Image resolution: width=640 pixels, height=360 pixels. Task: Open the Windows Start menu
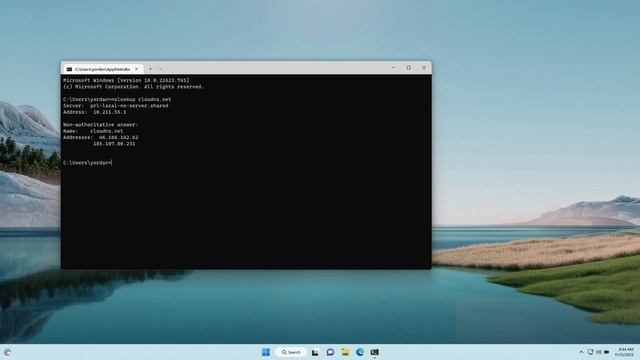266,352
